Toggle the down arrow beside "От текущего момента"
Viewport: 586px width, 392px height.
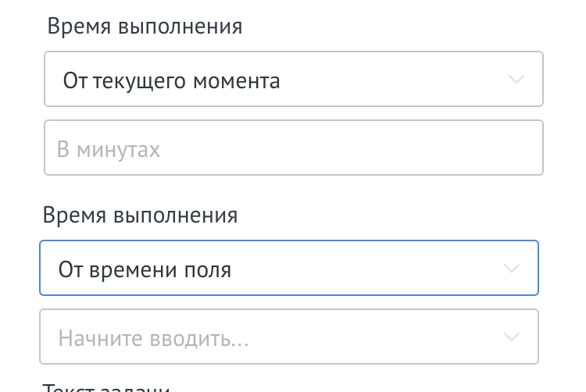coord(516,80)
